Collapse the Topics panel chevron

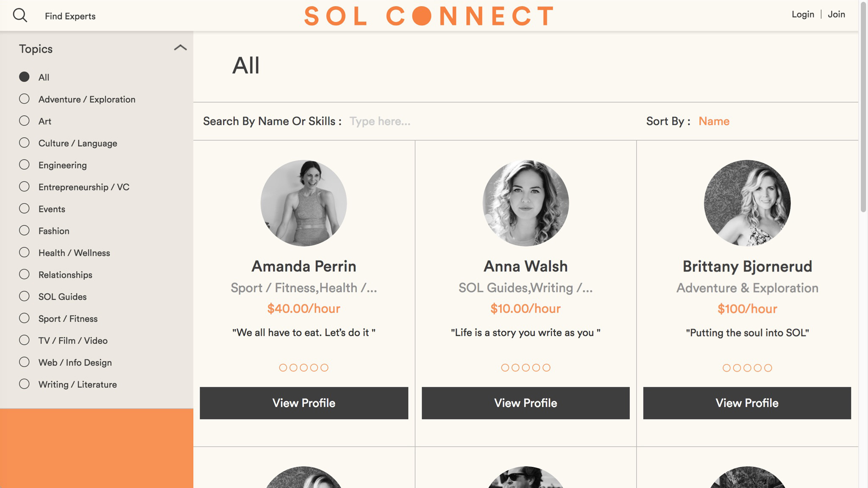(180, 48)
